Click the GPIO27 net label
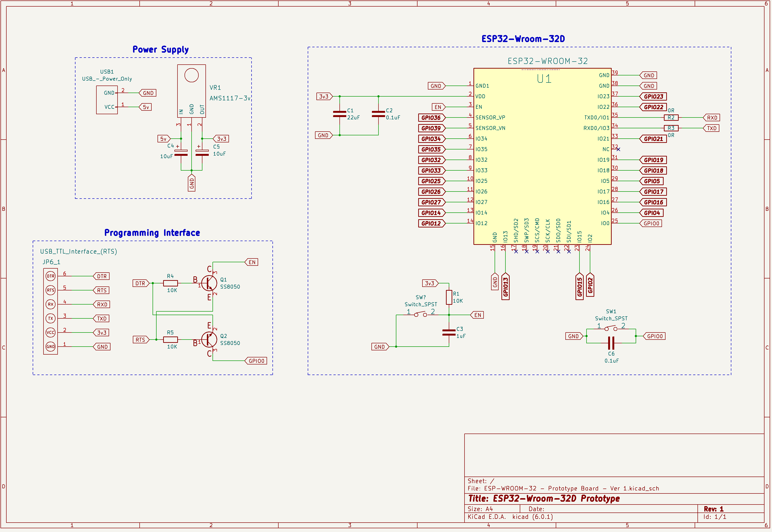Screen dimensions: 772x532 pos(432,203)
